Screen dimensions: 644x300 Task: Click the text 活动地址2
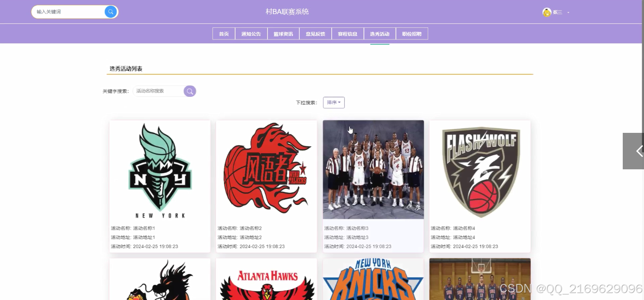(251, 237)
